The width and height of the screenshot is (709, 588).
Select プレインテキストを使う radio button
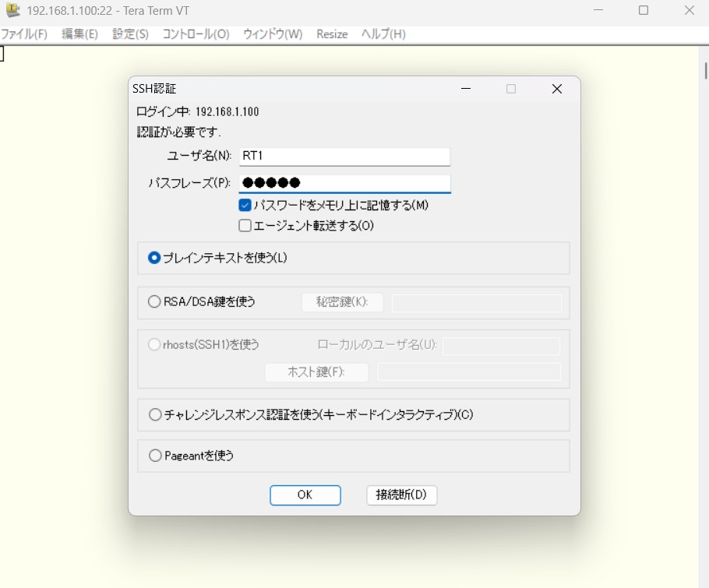pyautogui.click(x=154, y=258)
